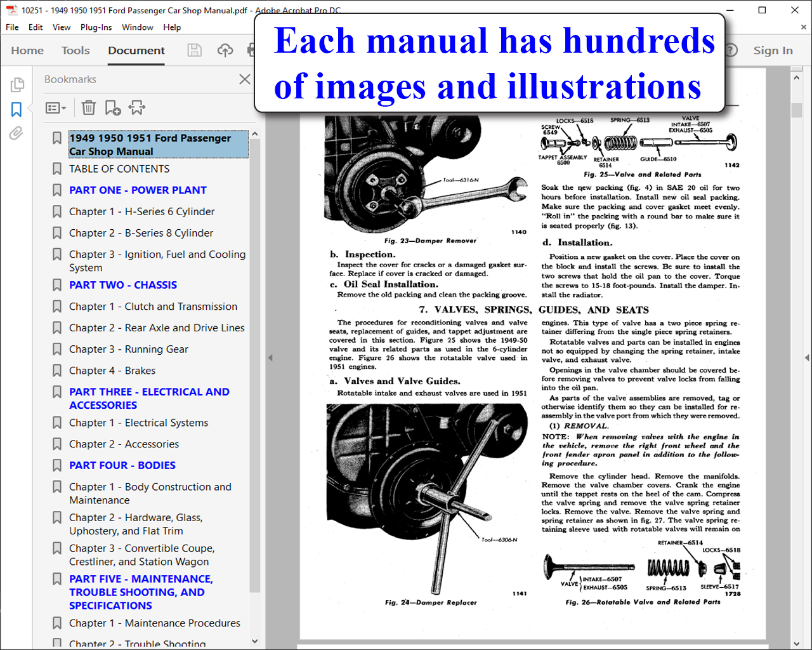Screen dimensions: 812x650
Task: Click bookmark icon beside PART FOUR - BODIES
Action: pos(57,466)
